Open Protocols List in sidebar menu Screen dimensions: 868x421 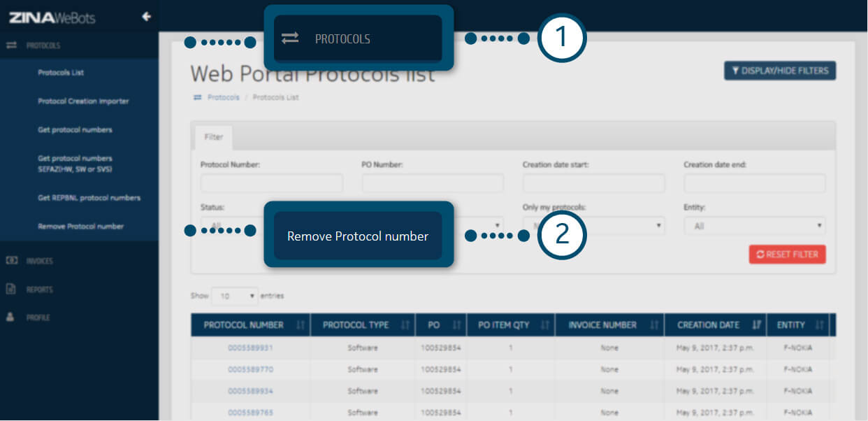pos(61,73)
